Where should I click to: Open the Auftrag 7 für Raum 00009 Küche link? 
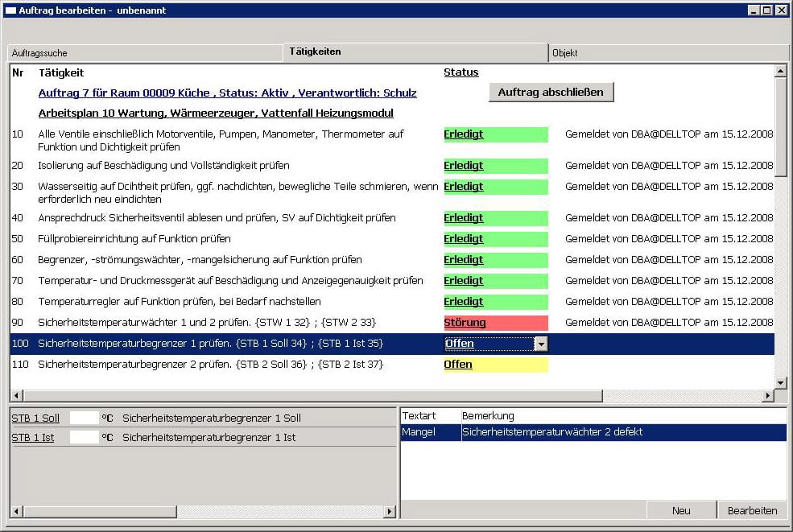(x=228, y=93)
